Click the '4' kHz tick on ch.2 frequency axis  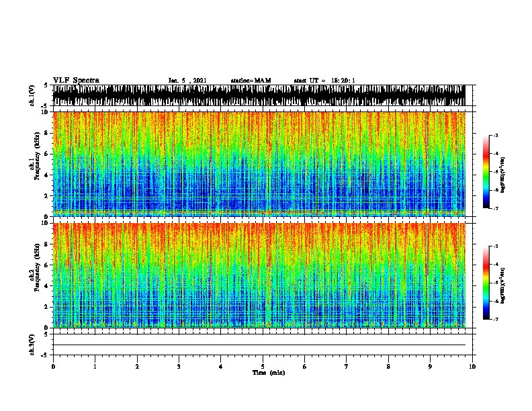coord(47,286)
